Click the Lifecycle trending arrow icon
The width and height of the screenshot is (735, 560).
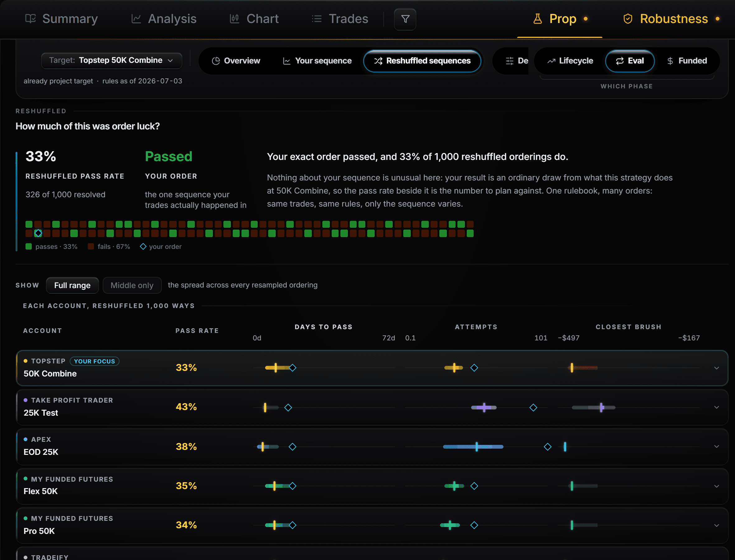(x=551, y=61)
